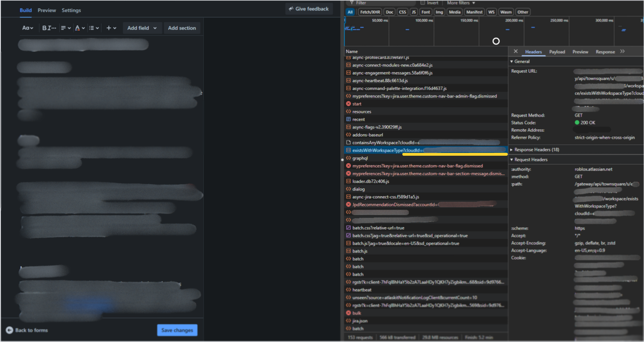Open the More filters dropdown
Viewport: 644px width, 342px height.
[x=460, y=3]
